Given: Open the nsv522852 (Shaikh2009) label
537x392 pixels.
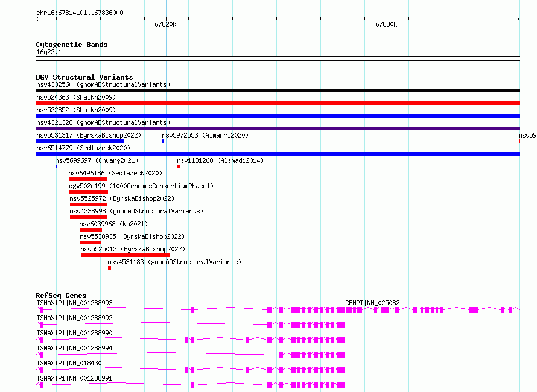Looking at the screenshot, I should pyautogui.click(x=76, y=110).
